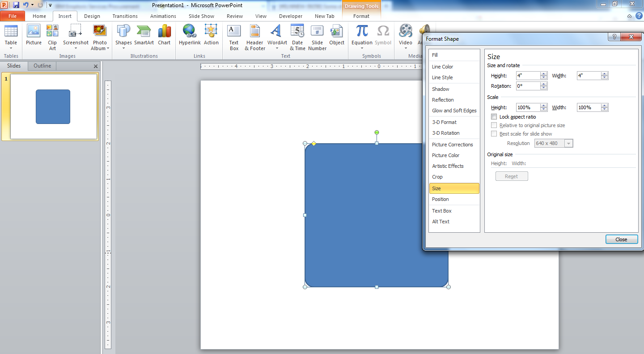The width and height of the screenshot is (644, 354).
Task: Click the Action button icon
Action: pos(211,31)
